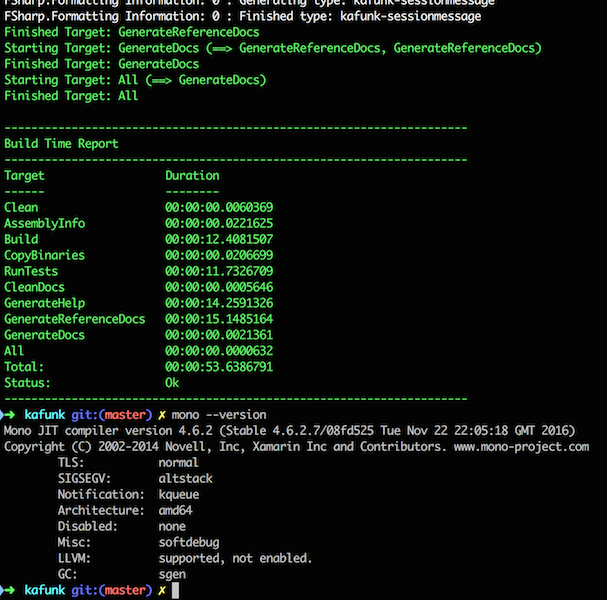Click the 'Total:' label
The width and height of the screenshot is (607, 600).
(24, 367)
